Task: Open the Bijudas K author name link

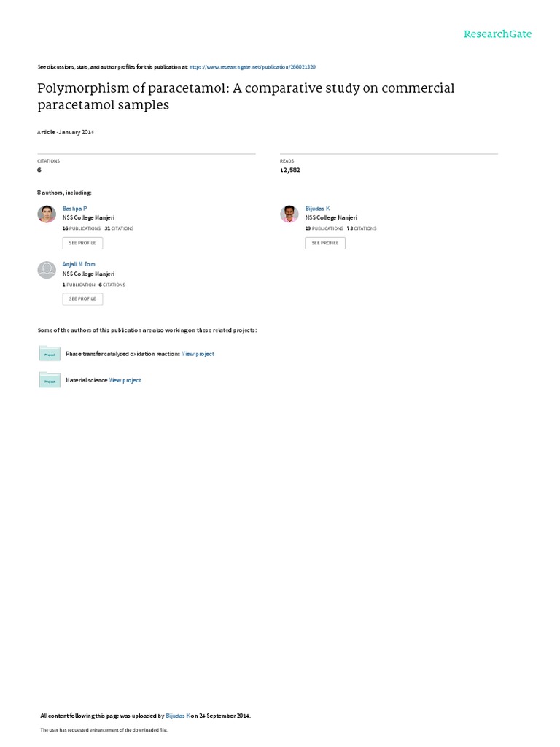Action: [317, 209]
